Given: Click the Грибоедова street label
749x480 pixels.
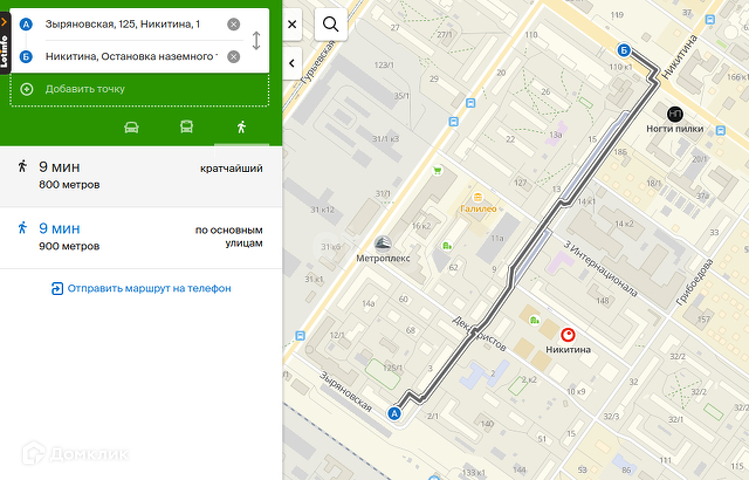Looking at the screenshot, I should pos(695,282).
